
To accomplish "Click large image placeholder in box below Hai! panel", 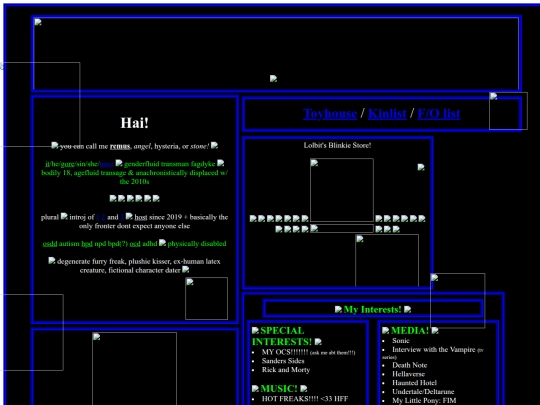I will click(134, 368).
